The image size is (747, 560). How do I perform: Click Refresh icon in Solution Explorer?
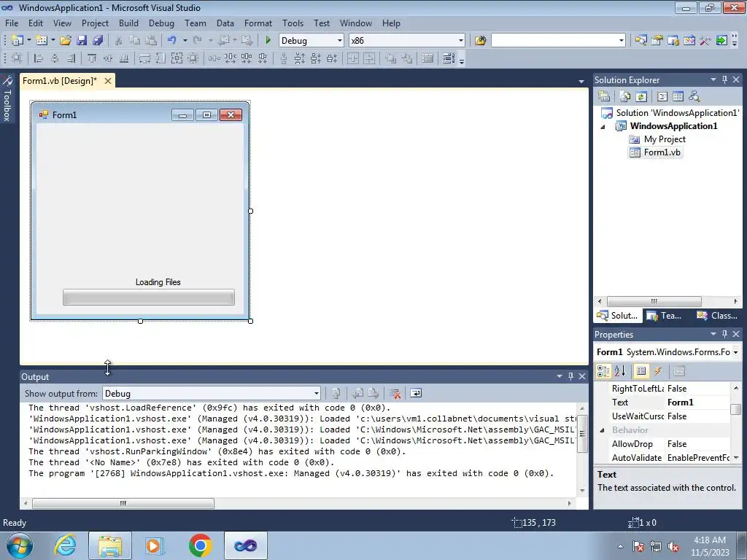[x=641, y=97]
